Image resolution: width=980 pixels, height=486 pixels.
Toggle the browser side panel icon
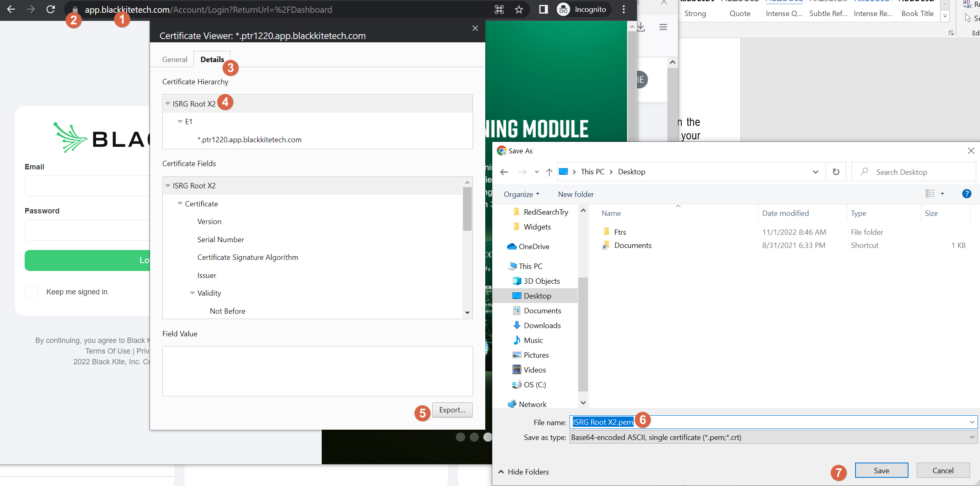click(543, 9)
